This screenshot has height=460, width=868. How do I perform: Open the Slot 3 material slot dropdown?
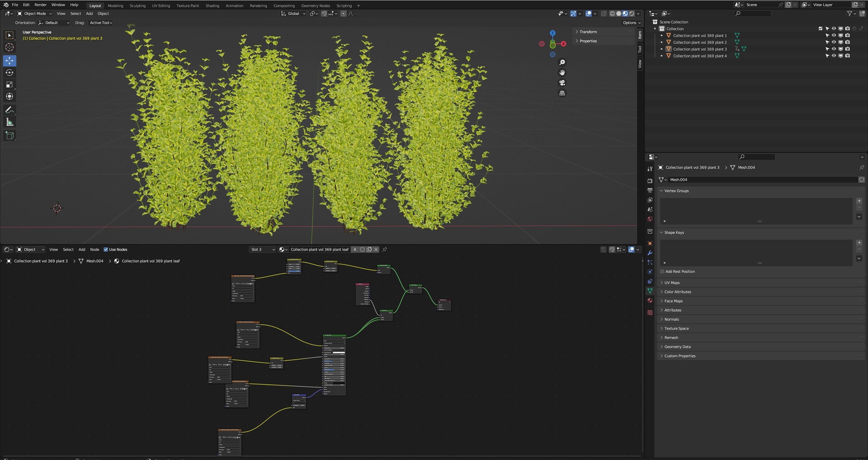pyautogui.click(x=263, y=250)
